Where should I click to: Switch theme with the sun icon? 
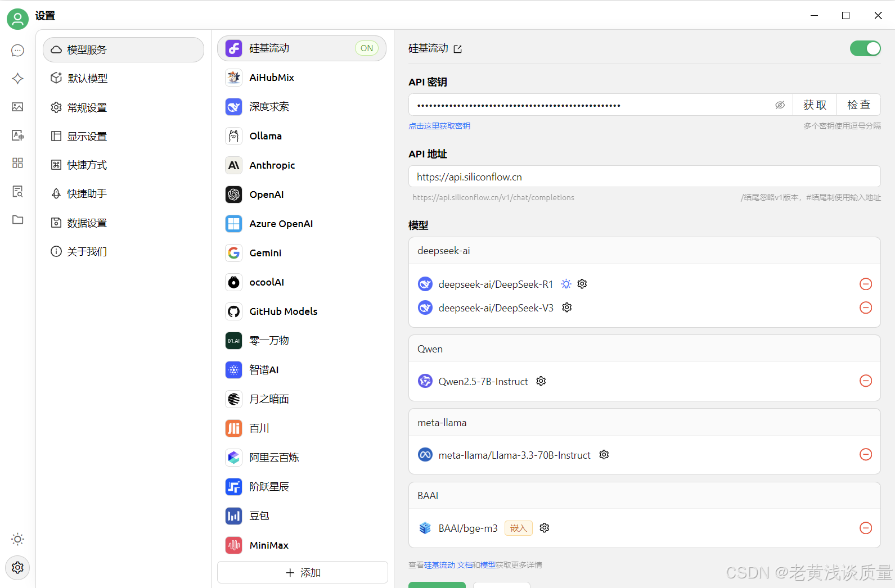point(17,539)
